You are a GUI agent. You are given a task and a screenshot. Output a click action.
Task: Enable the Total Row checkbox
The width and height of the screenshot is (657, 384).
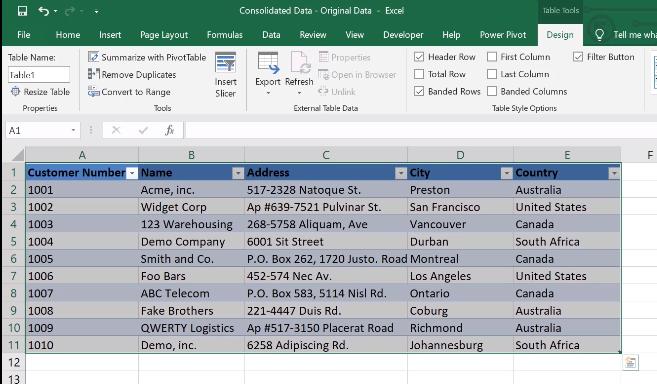(419, 74)
